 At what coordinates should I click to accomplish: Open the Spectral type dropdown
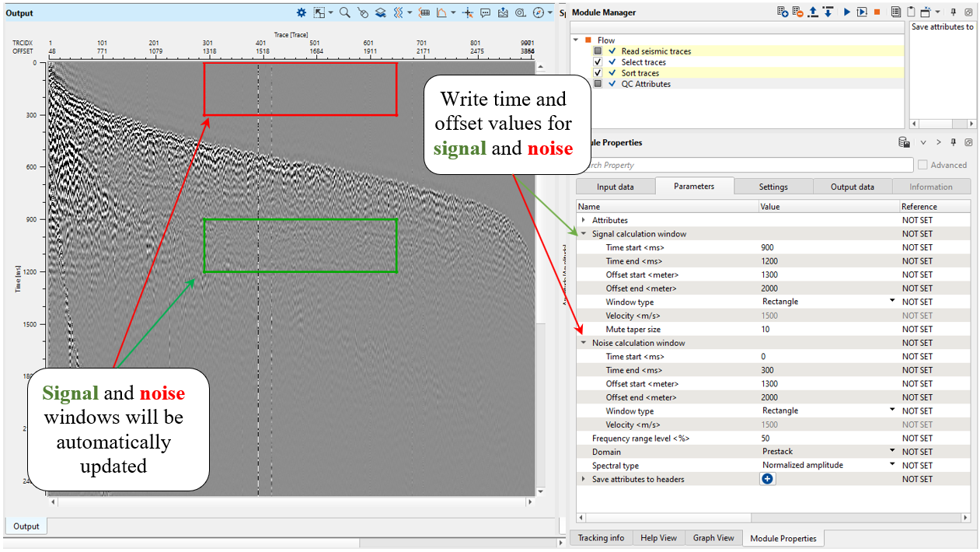click(x=892, y=465)
